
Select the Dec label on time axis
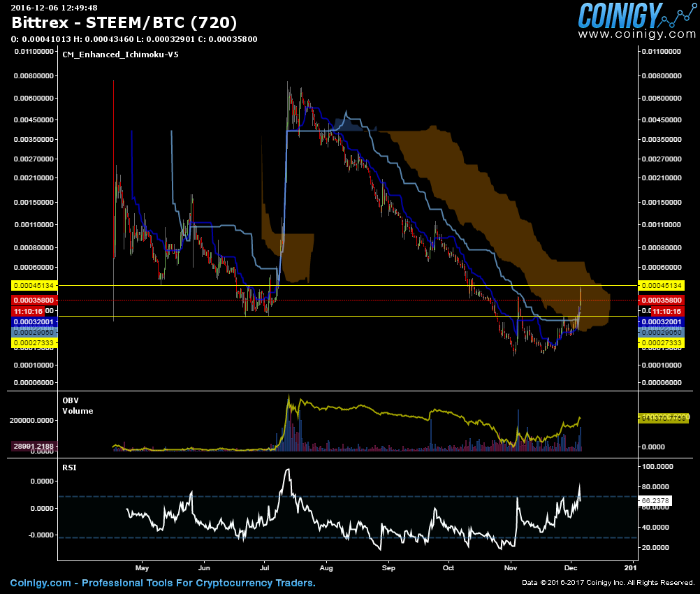coord(571,568)
